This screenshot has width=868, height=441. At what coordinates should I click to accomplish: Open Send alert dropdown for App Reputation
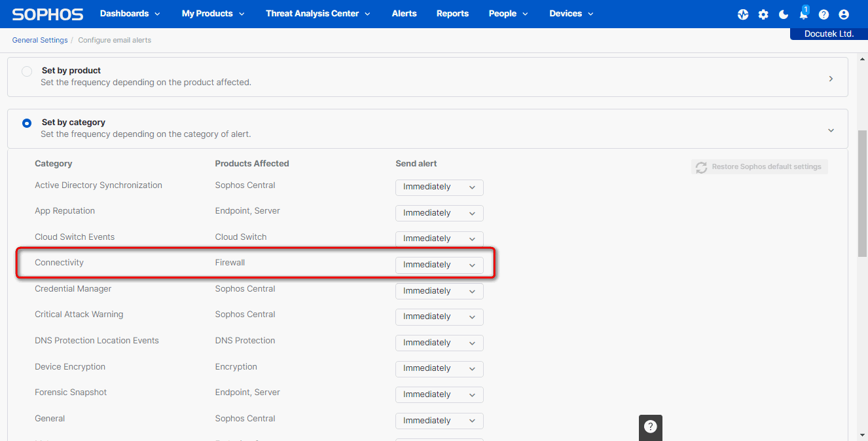(439, 213)
